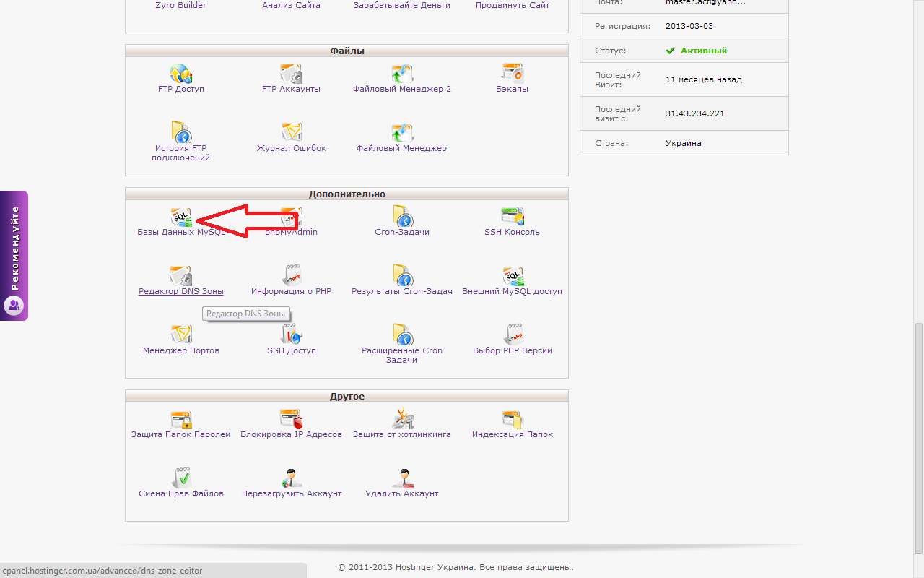Click the Базы Данных MySQL link
Viewport: 924px width, 578px height.
tap(181, 233)
